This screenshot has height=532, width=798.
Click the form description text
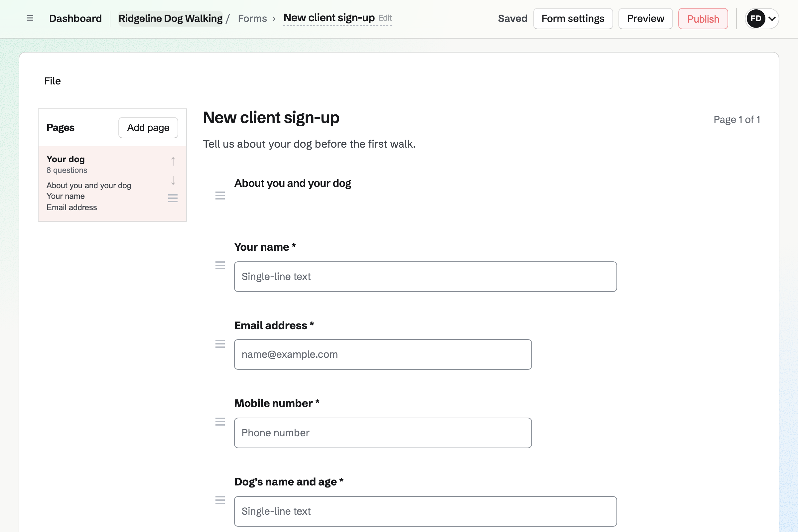coord(309,144)
